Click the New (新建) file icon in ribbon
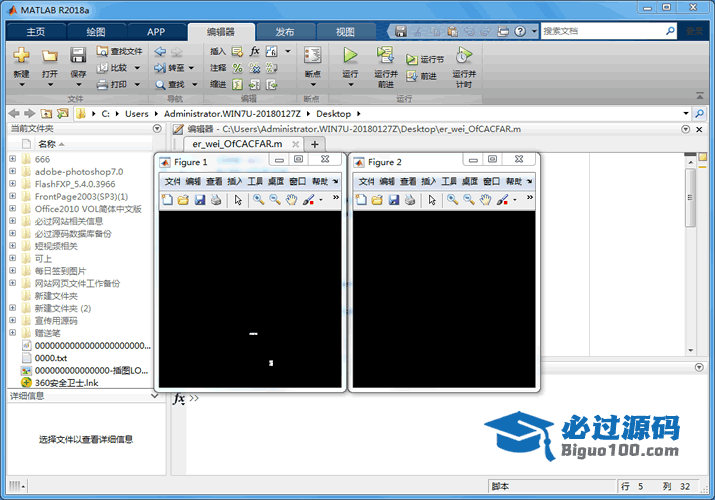Image resolution: width=715 pixels, height=500 pixels. (x=21, y=55)
